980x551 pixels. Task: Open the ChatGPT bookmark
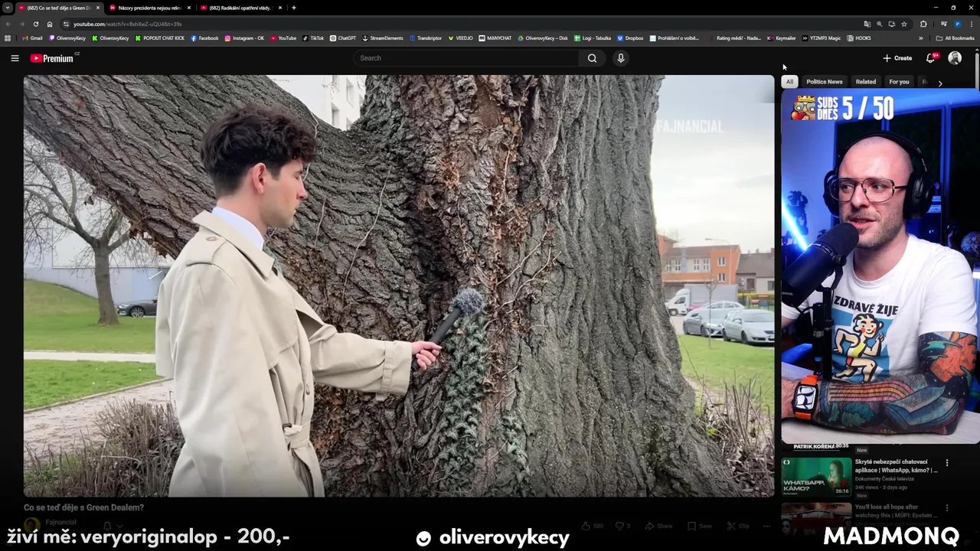(343, 38)
